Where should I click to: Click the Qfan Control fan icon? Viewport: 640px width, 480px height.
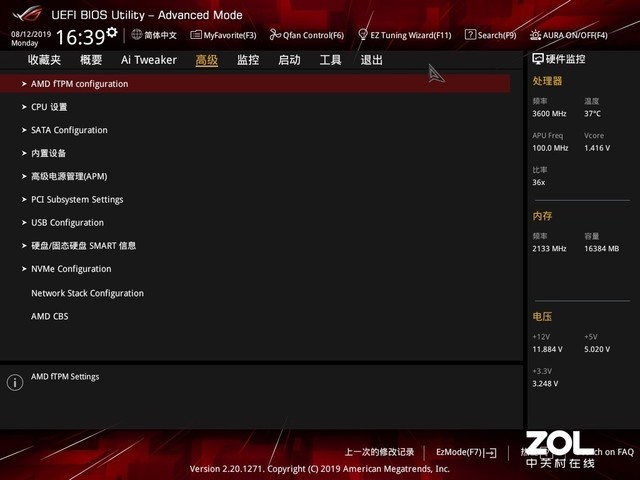tap(275, 35)
